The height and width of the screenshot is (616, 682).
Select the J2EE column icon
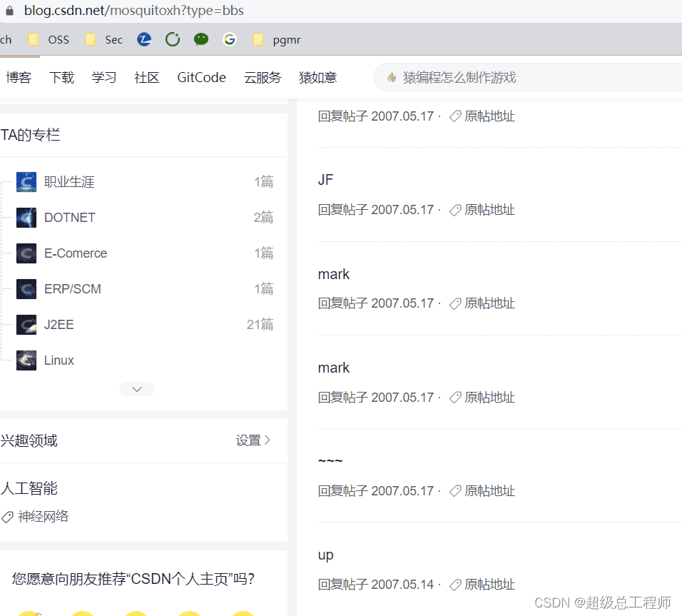point(26,324)
